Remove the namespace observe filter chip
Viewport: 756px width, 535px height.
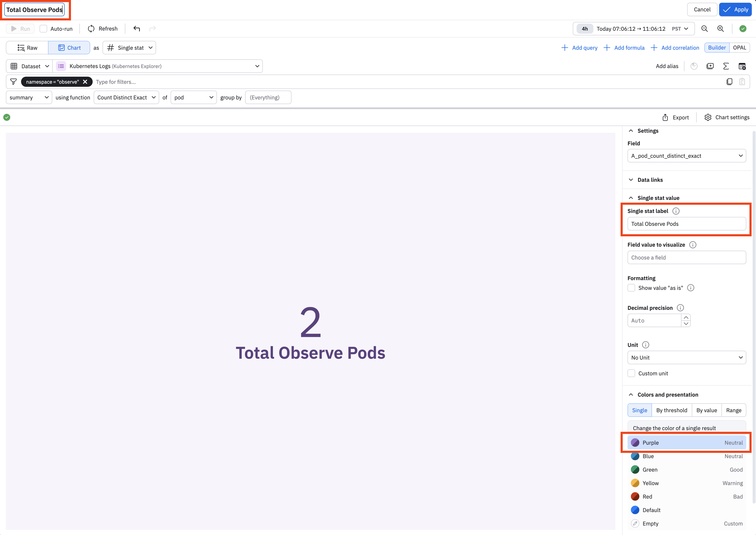pos(85,82)
